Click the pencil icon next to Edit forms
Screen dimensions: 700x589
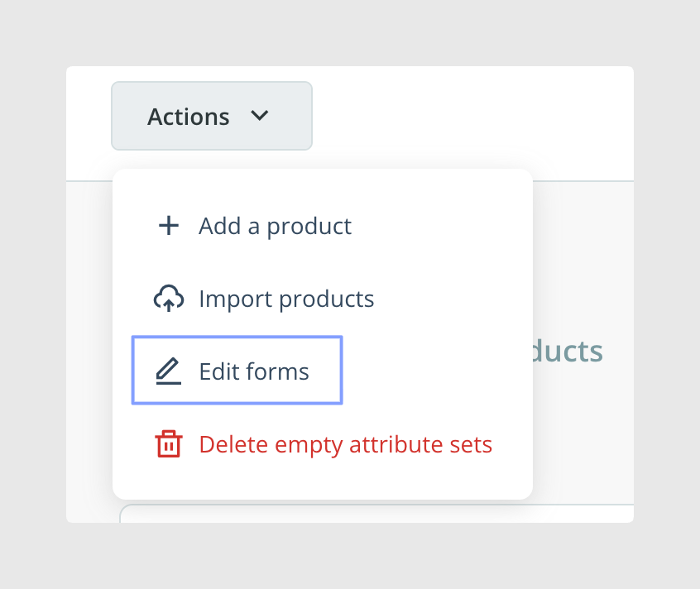[x=169, y=371]
